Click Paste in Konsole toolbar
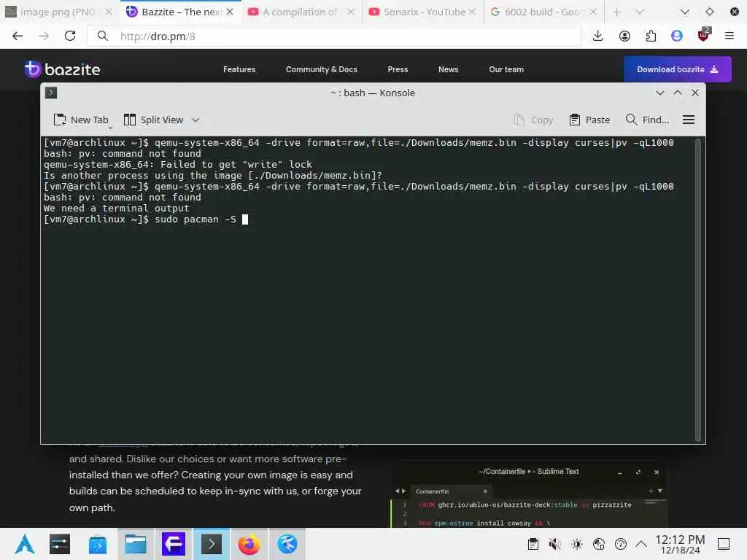 click(589, 120)
